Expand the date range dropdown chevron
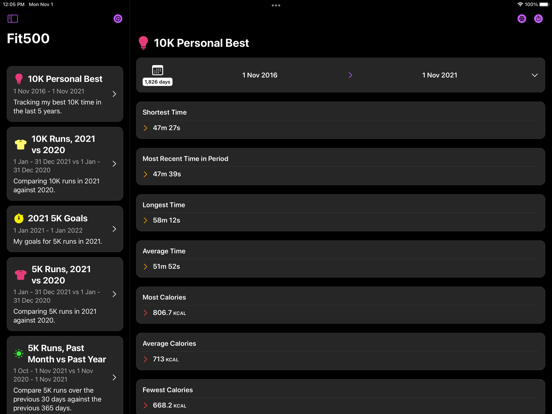This screenshot has width=552, height=414. coord(534,75)
